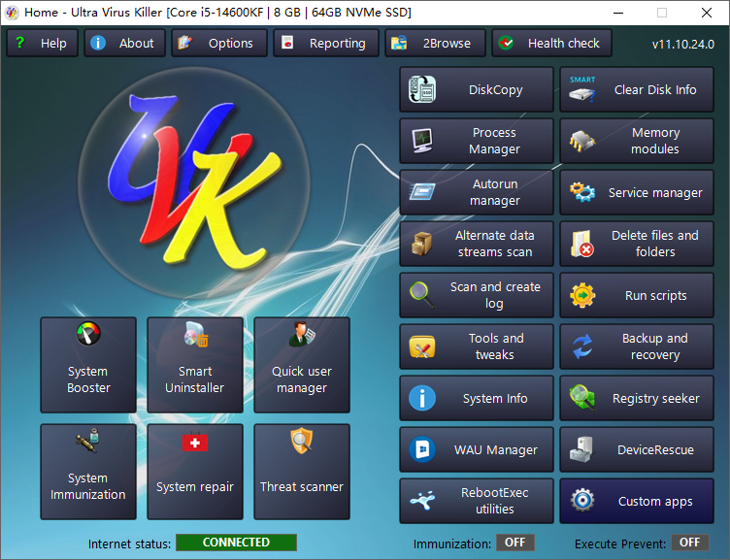This screenshot has height=560, width=730.
Task: Open the Tools and tweaks toolbox icon
Action: pos(422,346)
